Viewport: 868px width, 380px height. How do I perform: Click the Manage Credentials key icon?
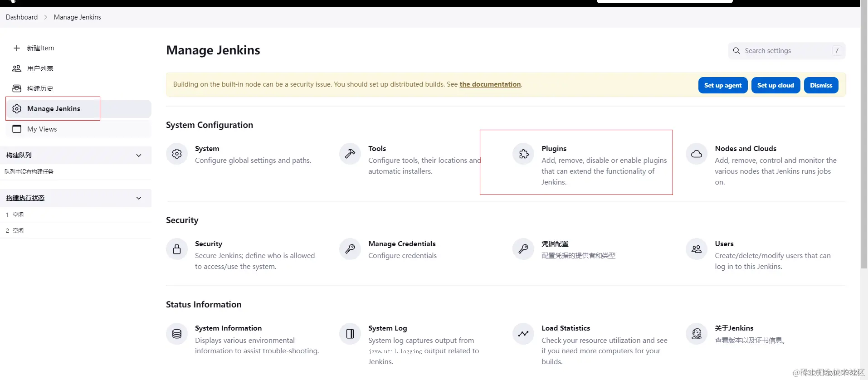350,249
